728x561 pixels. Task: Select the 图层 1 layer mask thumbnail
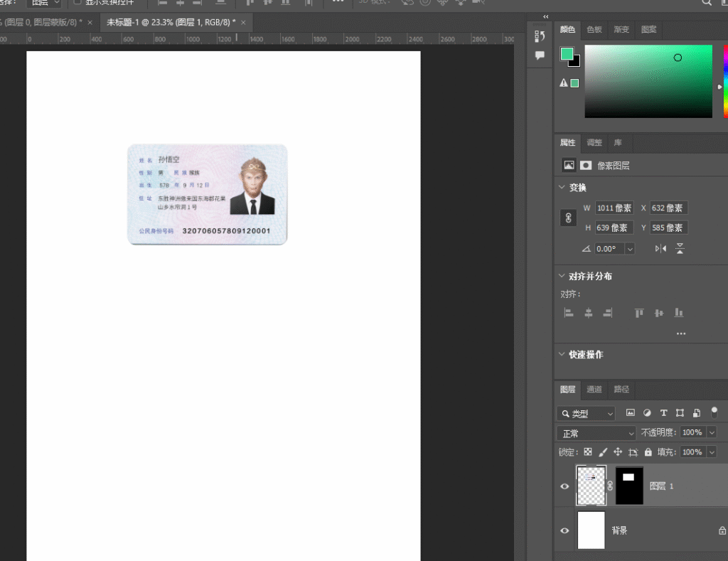coord(629,486)
